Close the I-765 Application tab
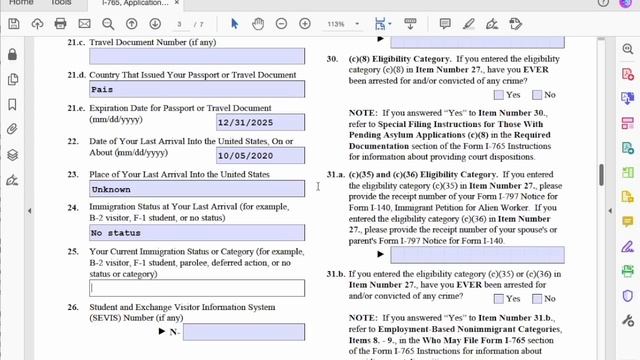The width and height of the screenshot is (640, 360). [x=177, y=3]
